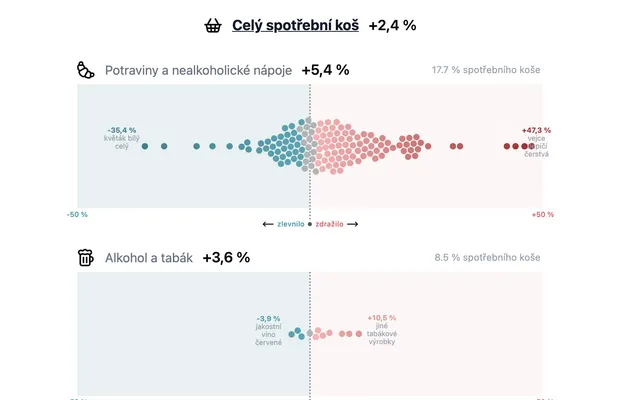Select the Alkohol a tabák heading
This screenshot has height=400, width=620.
[149, 258]
